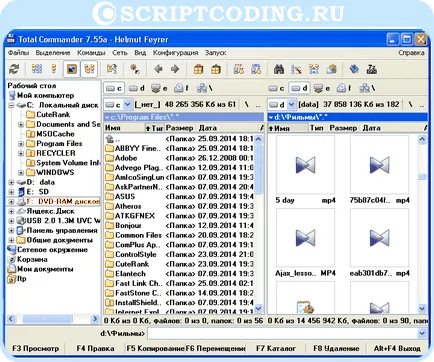434x362 pixels.
Task: Expand the Панель управления tree node
Action: point(11,231)
